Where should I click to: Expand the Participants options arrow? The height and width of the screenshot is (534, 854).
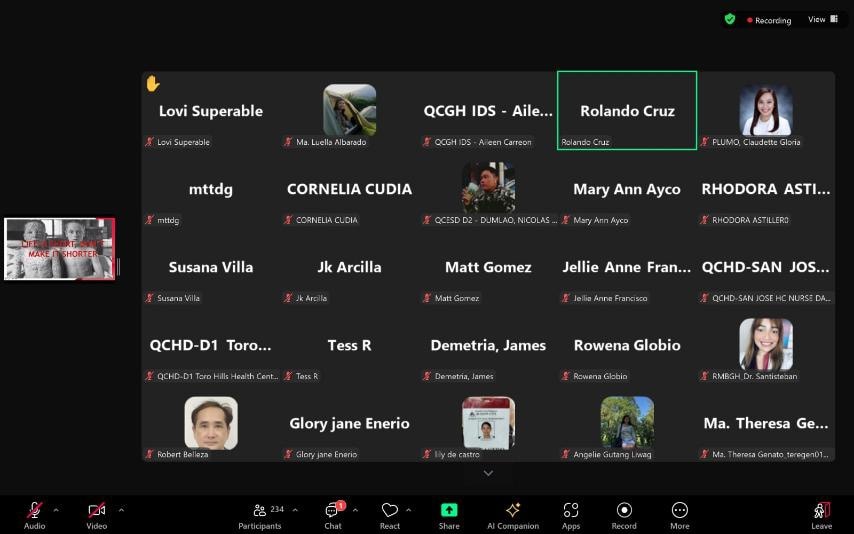tap(295, 510)
